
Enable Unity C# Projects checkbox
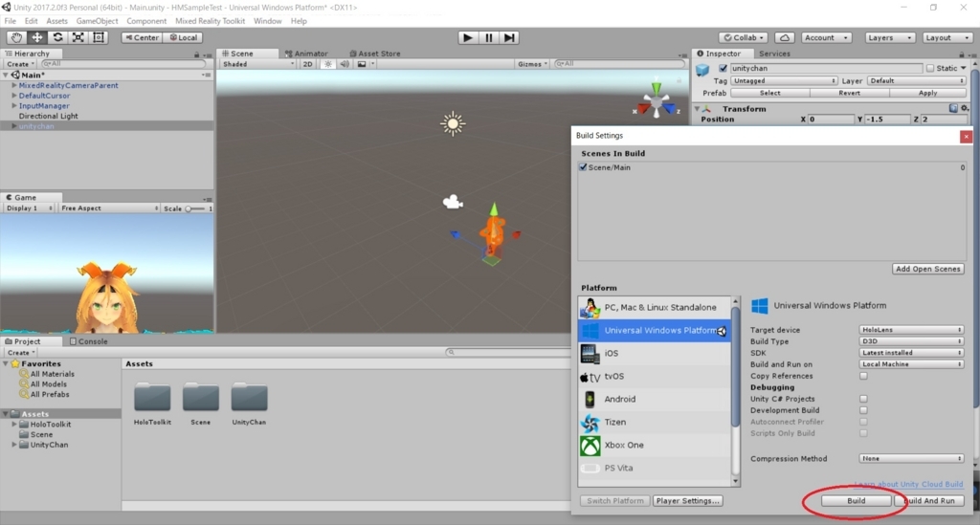[x=863, y=399]
